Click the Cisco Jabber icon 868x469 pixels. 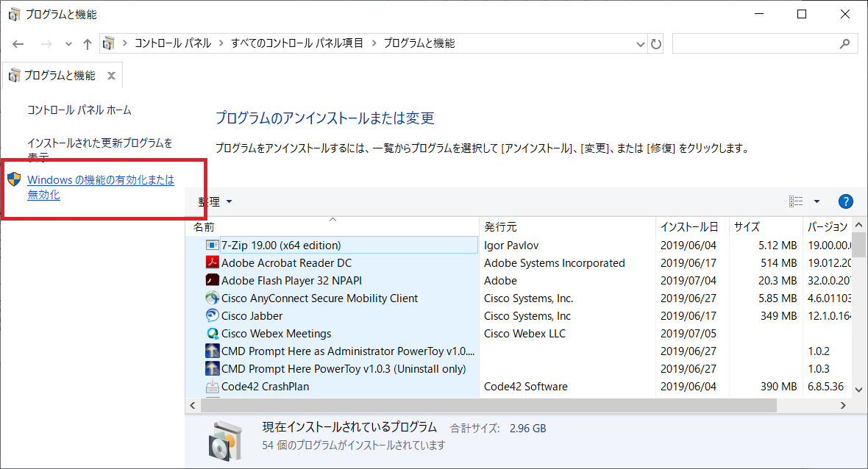click(212, 316)
